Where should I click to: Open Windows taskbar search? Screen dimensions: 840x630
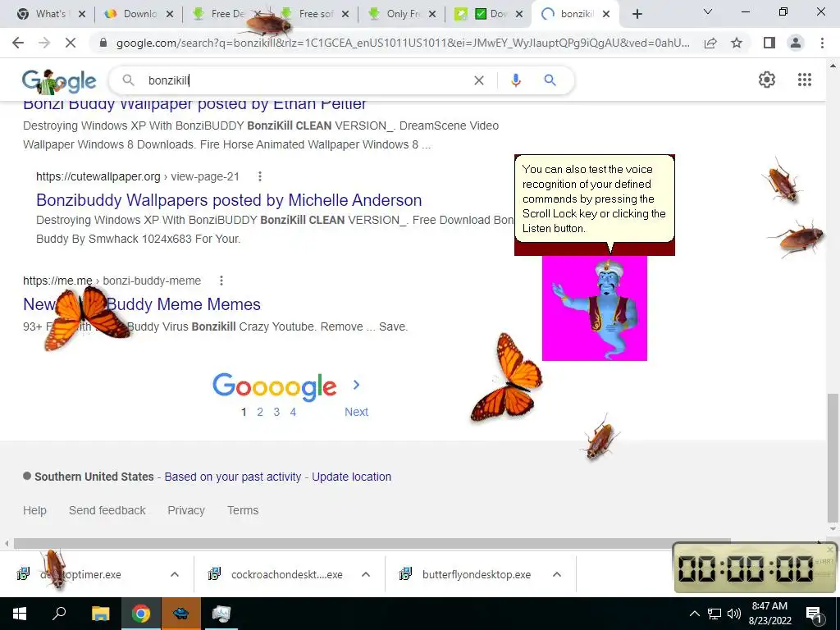(59, 614)
